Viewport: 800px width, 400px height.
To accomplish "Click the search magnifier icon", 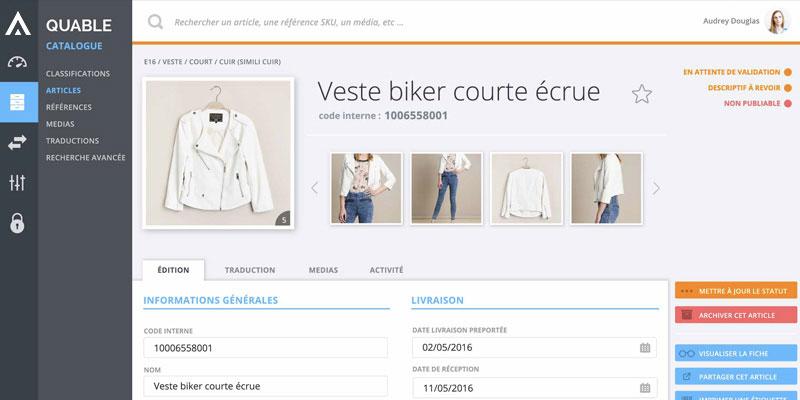I will tap(155, 21).
